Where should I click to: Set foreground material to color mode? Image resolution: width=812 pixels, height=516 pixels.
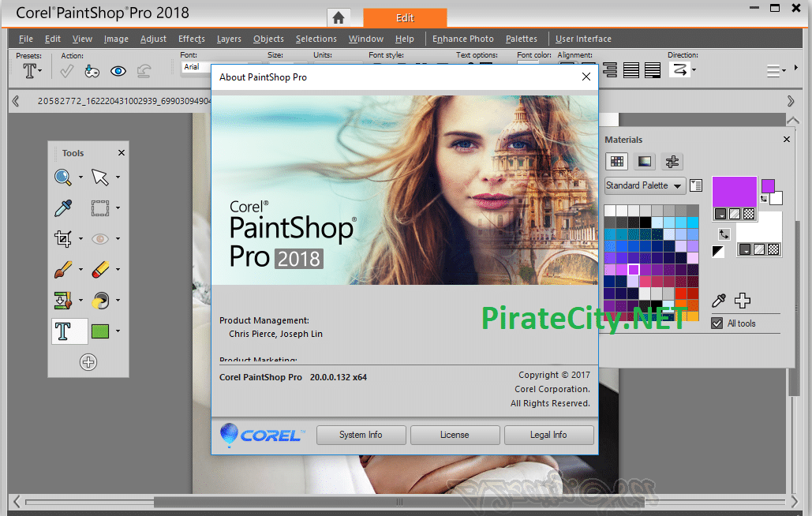coord(720,214)
